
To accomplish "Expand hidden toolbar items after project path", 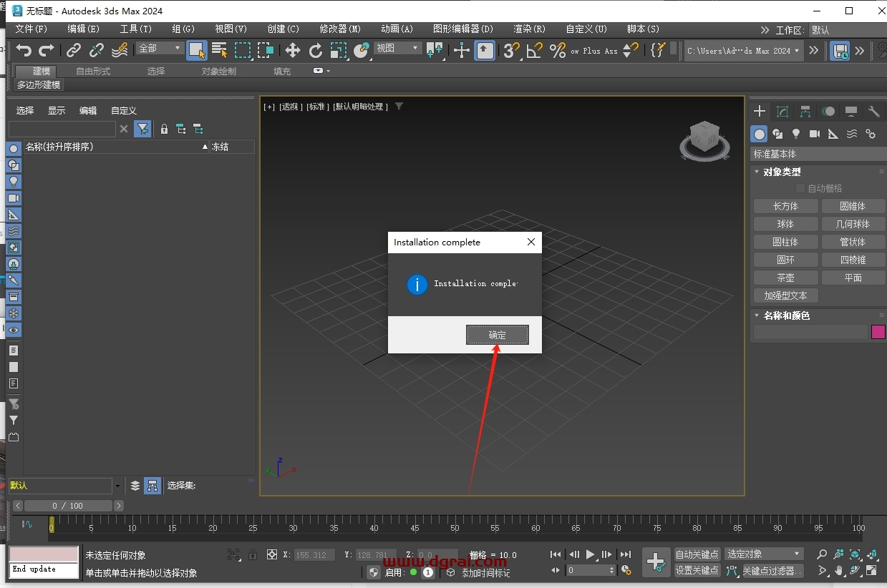I will point(813,50).
